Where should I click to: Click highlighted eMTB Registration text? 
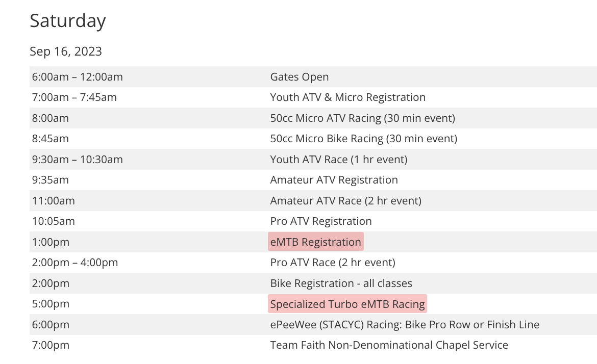315,242
